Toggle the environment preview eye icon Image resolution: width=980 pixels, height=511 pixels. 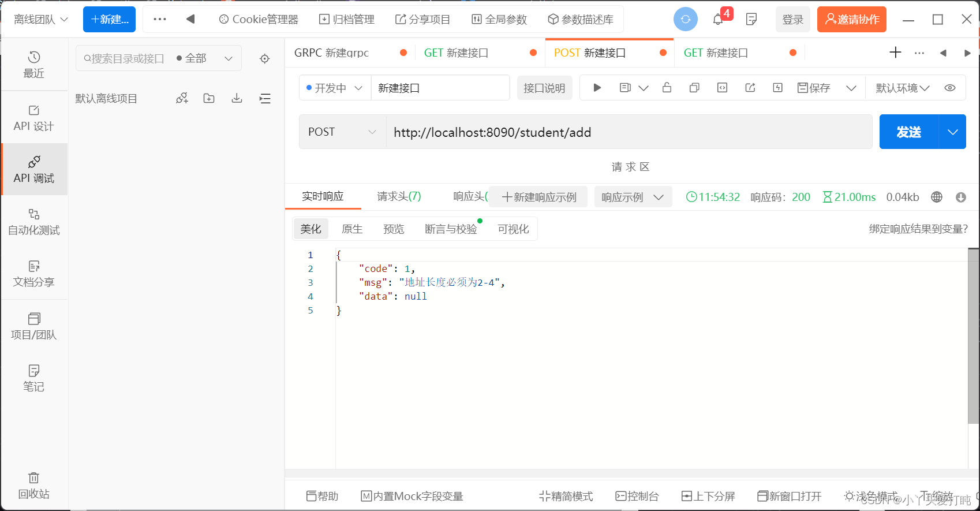tap(950, 88)
